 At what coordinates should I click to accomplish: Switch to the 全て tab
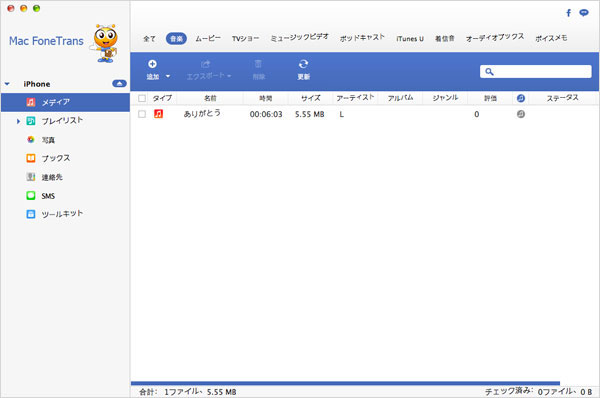149,38
